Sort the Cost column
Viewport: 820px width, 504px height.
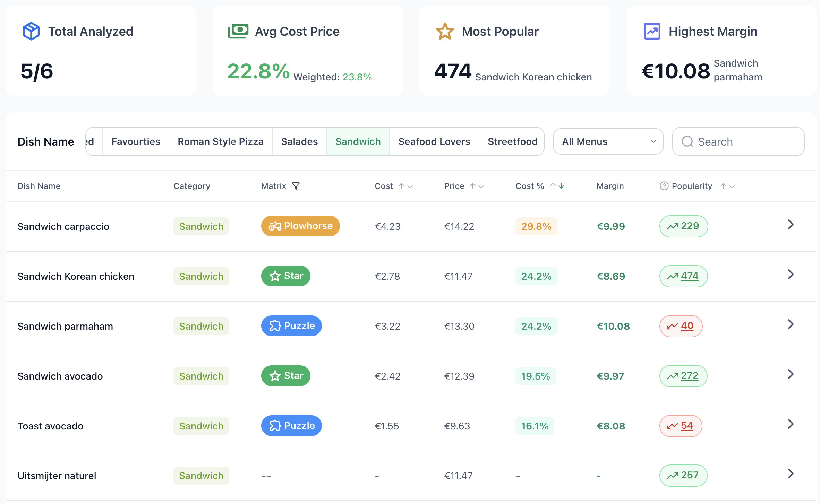click(406, 186)
